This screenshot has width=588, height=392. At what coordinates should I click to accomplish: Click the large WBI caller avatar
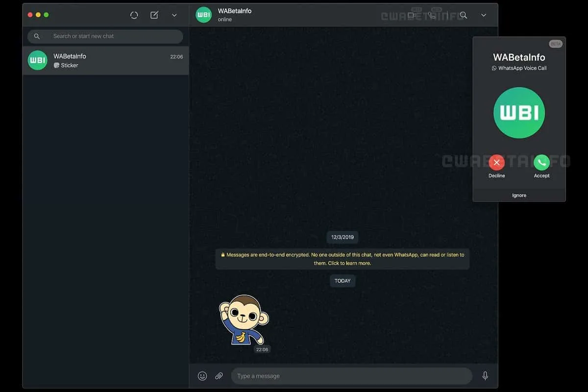(x=519, y=113)
